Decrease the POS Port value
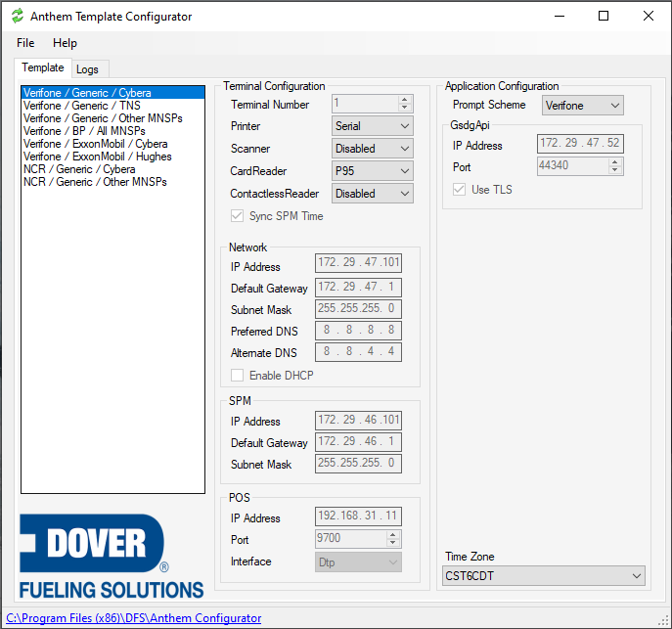 click(x=392, y=543)
